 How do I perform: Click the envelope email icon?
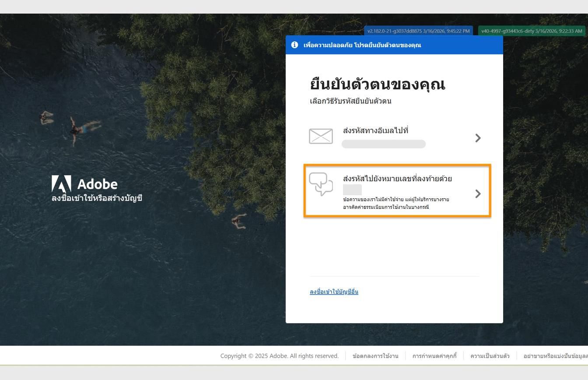coord(321,136)
